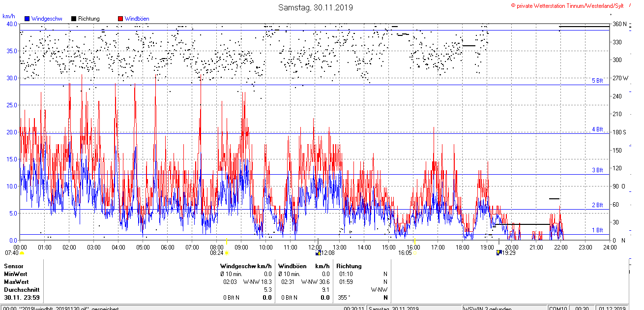Click the 01.12.2019 status bar date
The height and width of the screenshot is (310, 644).
pyautogui.click(x=613, y=309)
